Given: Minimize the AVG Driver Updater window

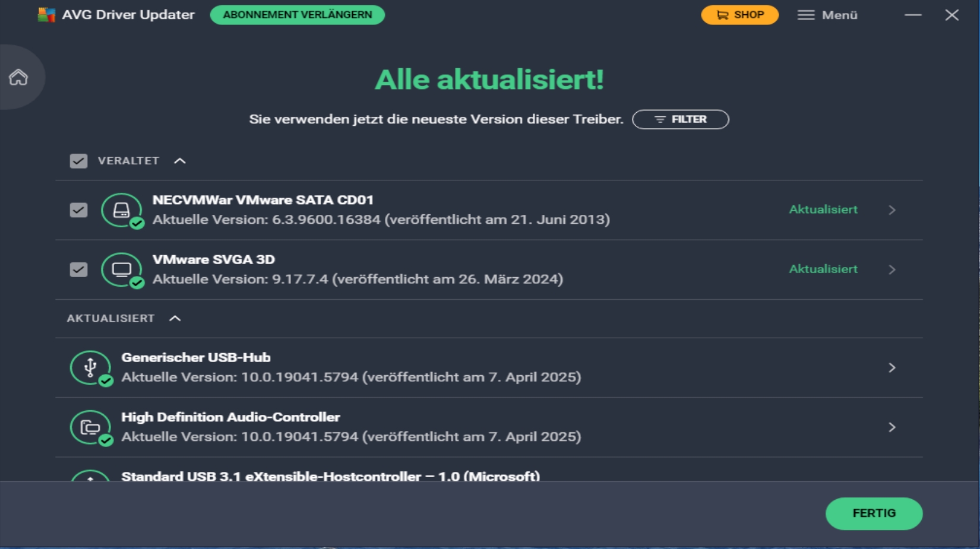Looking at the screenshot, I should (x=913, y=15).
